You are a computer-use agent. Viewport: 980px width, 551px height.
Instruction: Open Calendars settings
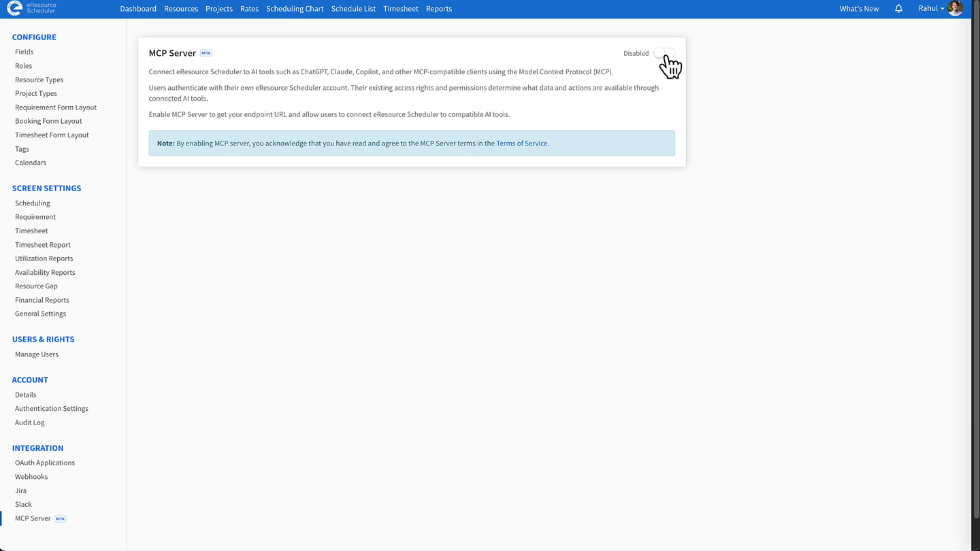point(31,163)
